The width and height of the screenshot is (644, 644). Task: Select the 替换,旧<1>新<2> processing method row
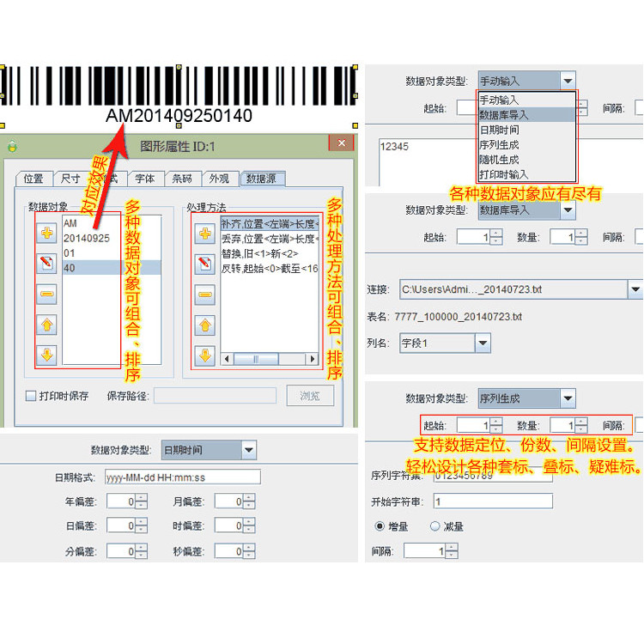(270, 254)
